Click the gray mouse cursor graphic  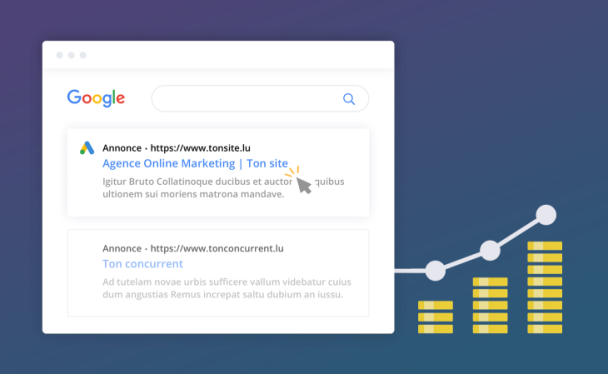[x=304, y=185]
